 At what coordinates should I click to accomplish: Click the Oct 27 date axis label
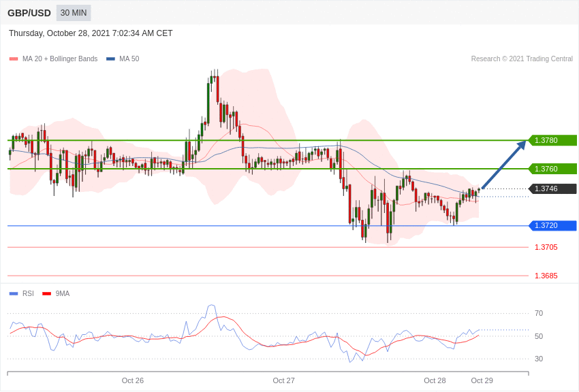pyautogui.click(x=283, y=380)
